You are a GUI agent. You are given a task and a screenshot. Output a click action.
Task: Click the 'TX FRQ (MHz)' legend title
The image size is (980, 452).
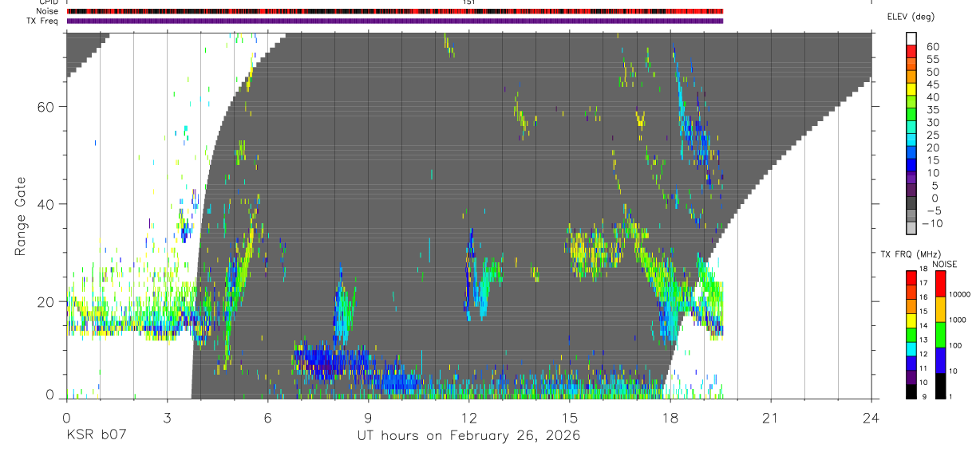coord(911,254)
